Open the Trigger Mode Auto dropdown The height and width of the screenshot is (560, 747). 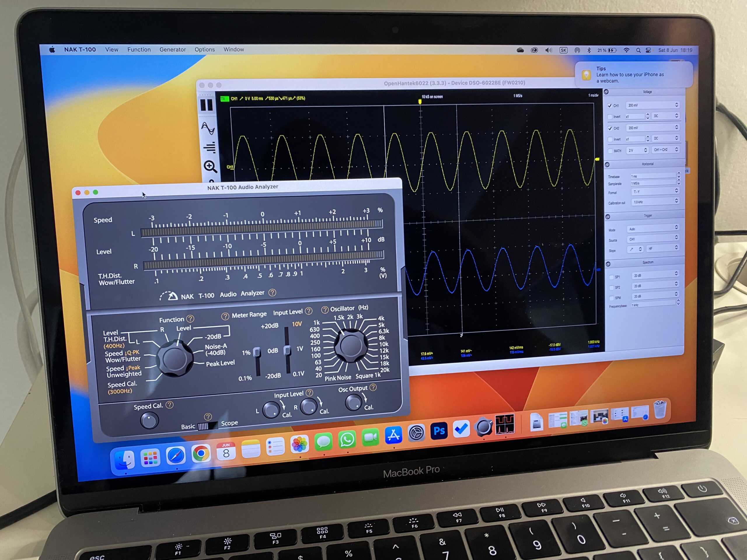[653, 229]
